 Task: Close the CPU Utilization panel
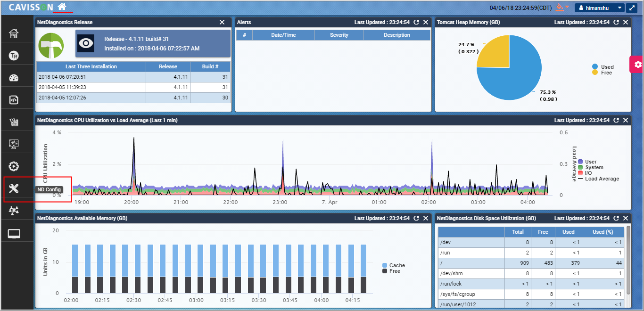(626, 120)
